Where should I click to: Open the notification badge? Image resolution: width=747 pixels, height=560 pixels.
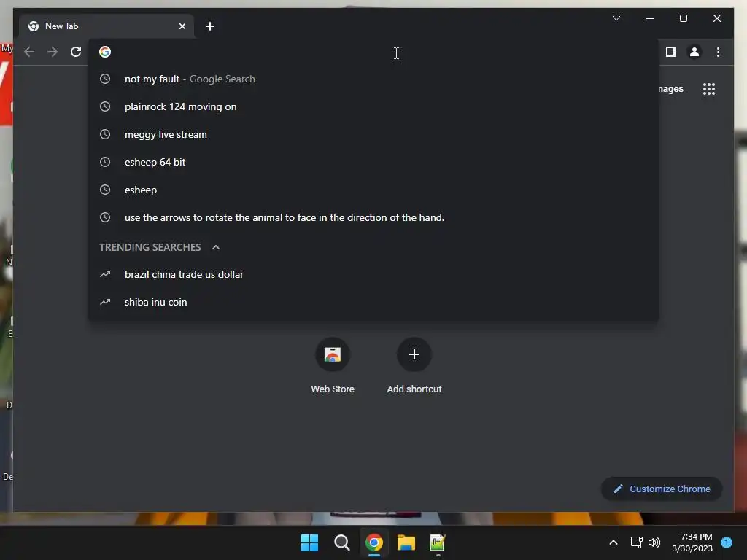click(727, 542)
